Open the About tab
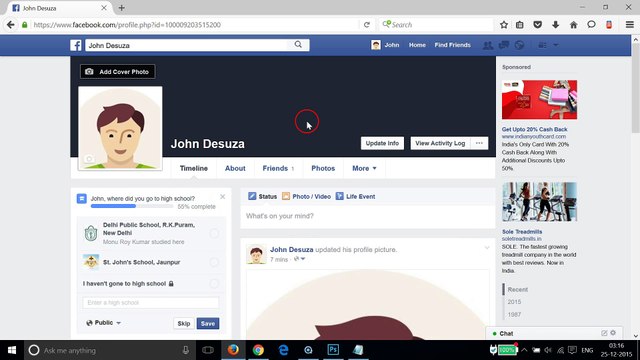 click(x=235, y=168)
